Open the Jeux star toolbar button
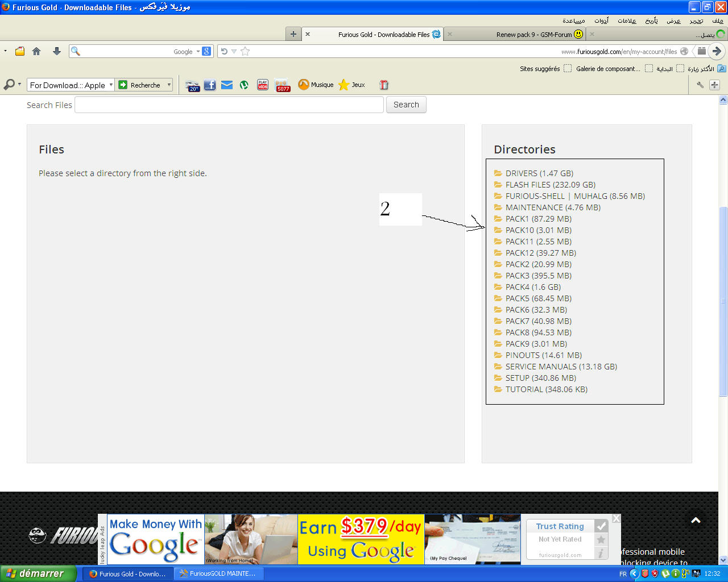728x582 pixels. [352, 85]
